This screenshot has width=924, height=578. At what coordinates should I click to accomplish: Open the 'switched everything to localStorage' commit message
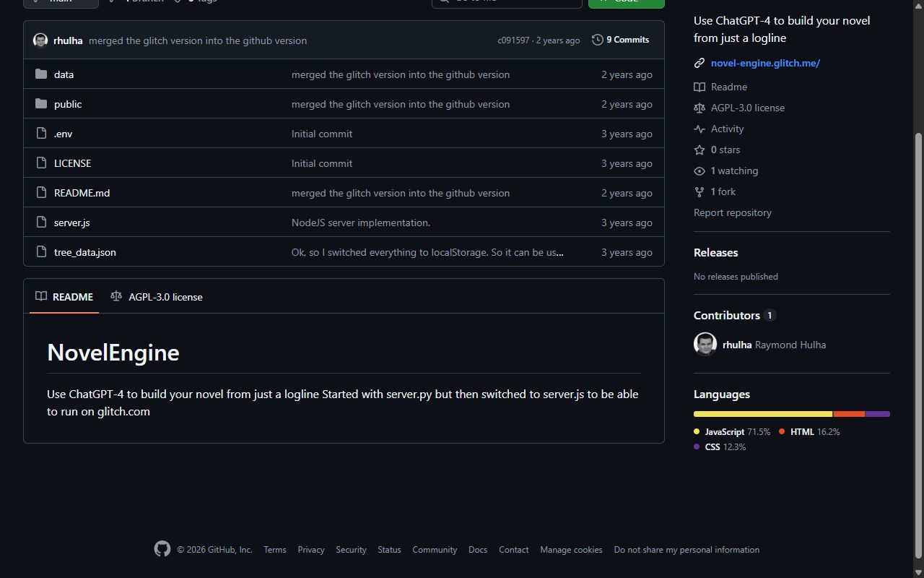427,252
